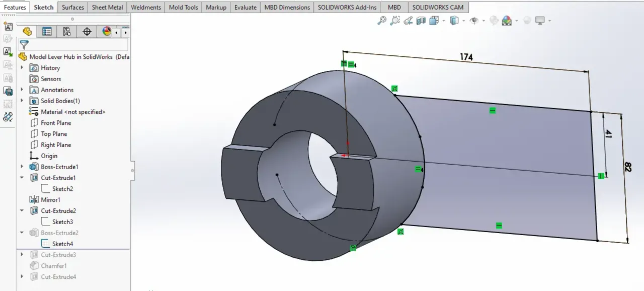This screenshot has height=291, width=644.
Task: Click the Section View icon
Action: [x=421, y=21]
